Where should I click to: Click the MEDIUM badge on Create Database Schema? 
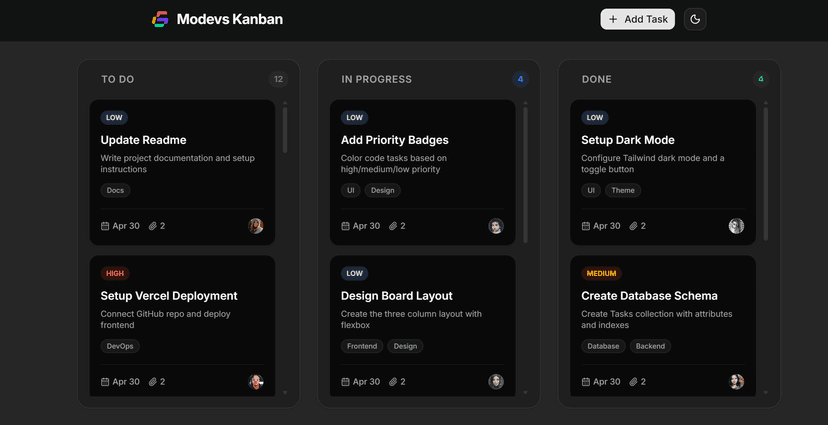pos(601,273)
